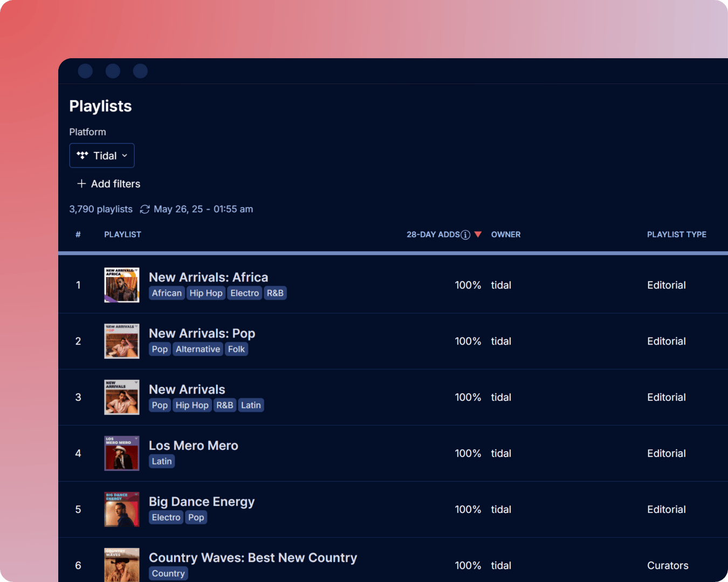This screenshot has height=582, width=728.
Task: Click the PLAYLIST column header
Action: [x=122, y=234]
